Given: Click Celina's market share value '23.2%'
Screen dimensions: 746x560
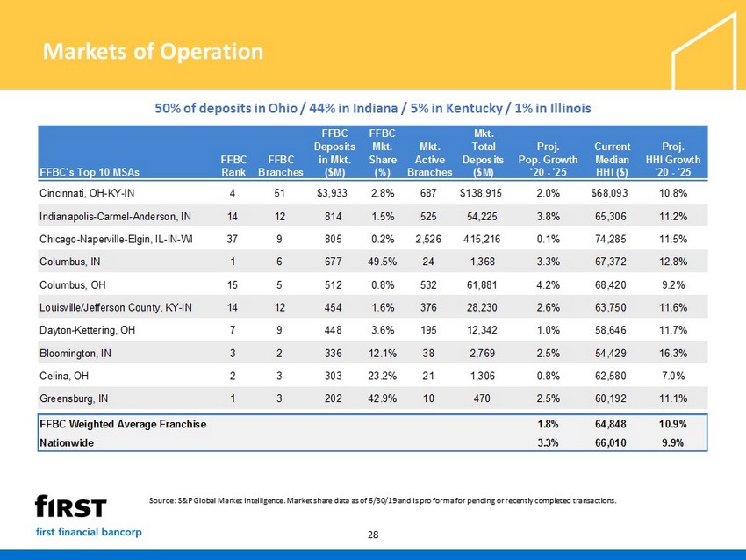Looking at the screenshot, I should [x=383, y=376].
